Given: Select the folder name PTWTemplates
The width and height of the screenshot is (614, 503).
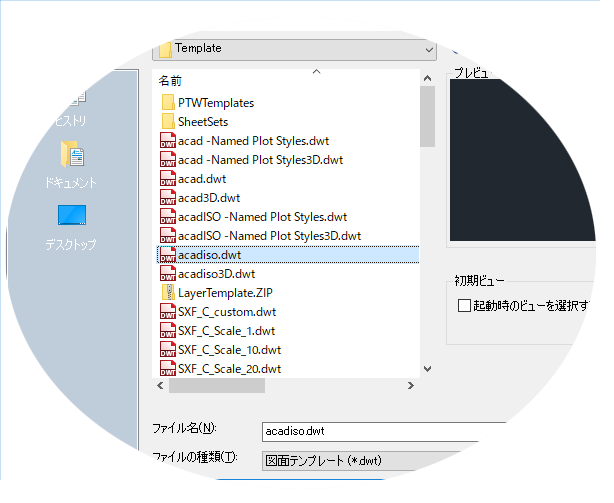Looking at the screenshot, I should pyautogui.click(x=216, y=103).
